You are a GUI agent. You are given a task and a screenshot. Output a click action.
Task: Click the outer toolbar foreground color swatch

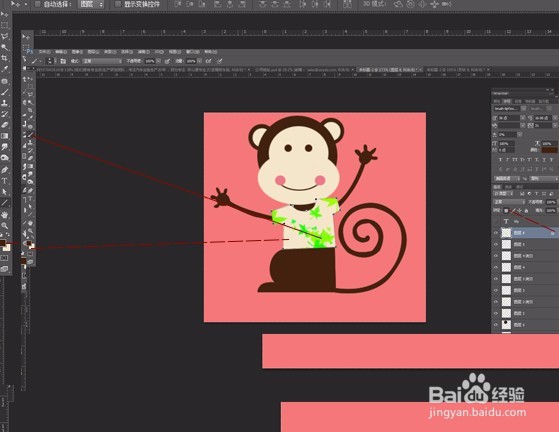click(2, 243)
